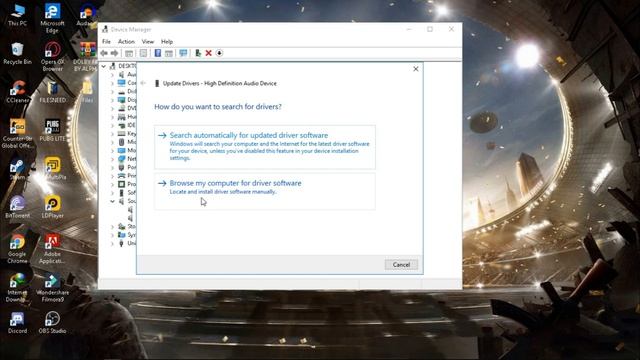Image resolution: width=640 pixels, height=360 pixels.
Task: Select OBS Studio desktop shortcut
Action: (52, 322)
